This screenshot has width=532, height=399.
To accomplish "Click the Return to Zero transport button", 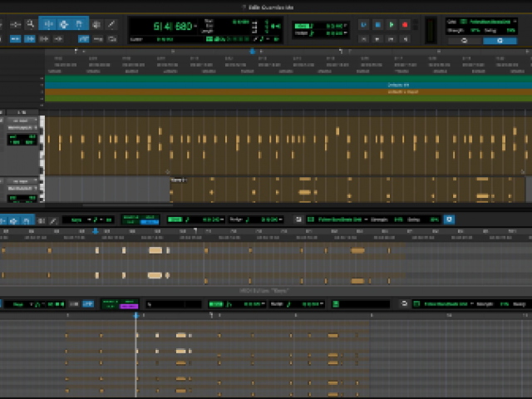I will point(363,39).
